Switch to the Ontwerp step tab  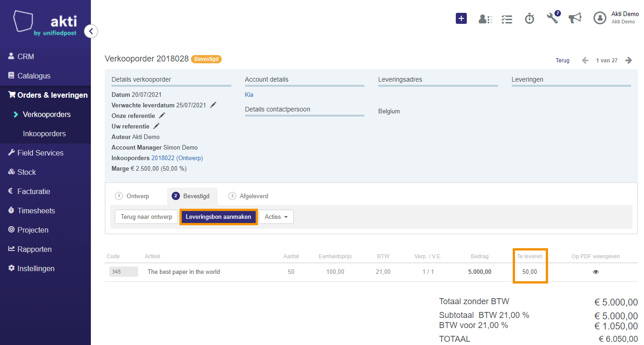(132, 196)
